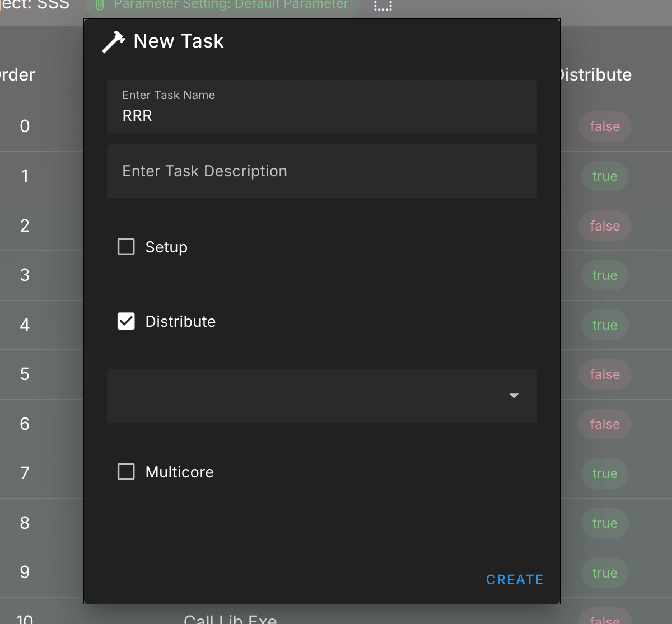Image resolution: width=672 pixels, height=624 pixels.
Task: Click order number 7 in the table
Action: [x=25, y=473]
